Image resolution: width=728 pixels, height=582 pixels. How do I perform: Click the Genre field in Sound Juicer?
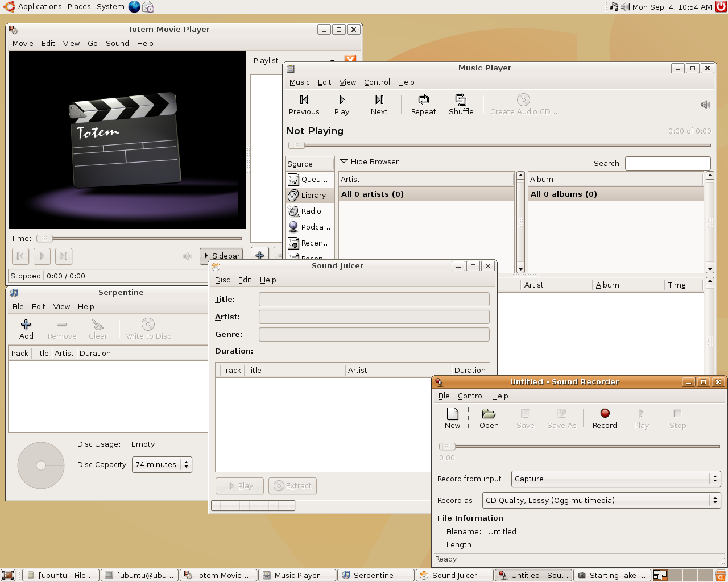(374, 334)
